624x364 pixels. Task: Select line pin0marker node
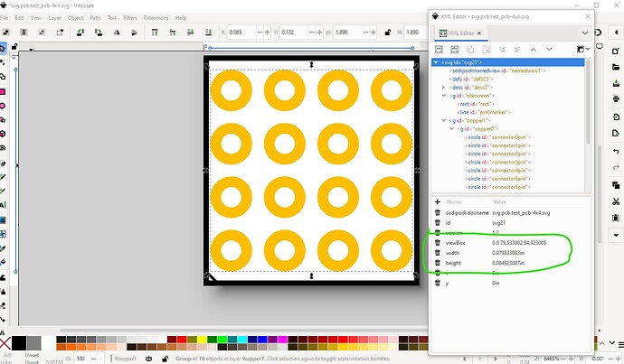point(485,112)
